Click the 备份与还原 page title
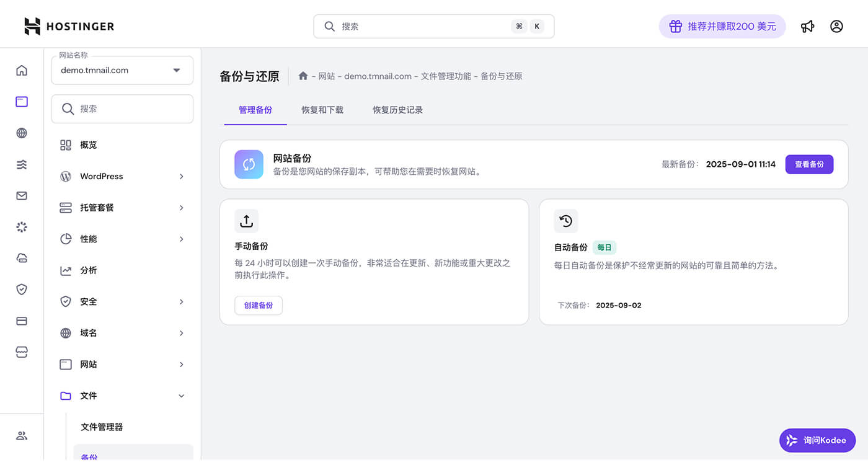Screen dimensions: 868x465 (x=249, y=76)
